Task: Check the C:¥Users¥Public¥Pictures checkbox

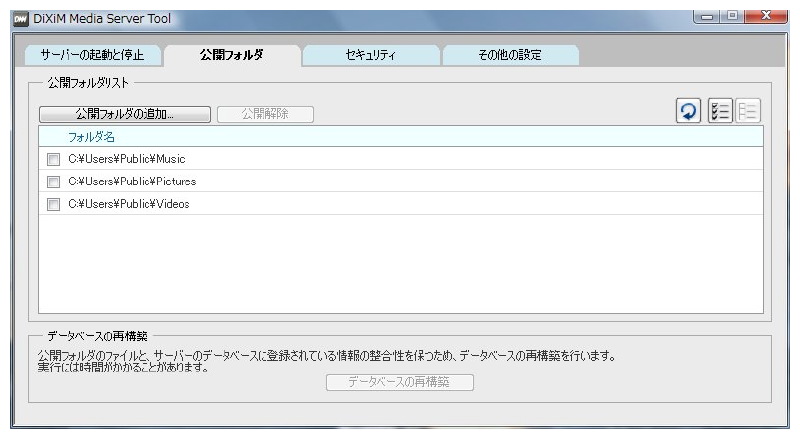Action: coord(53,182)
